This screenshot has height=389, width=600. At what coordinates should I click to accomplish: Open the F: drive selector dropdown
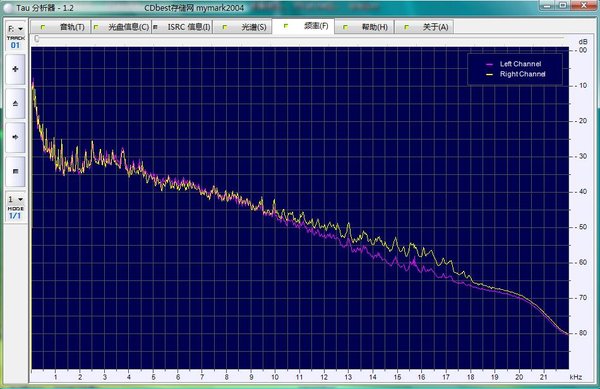click(x=16, y=29)
